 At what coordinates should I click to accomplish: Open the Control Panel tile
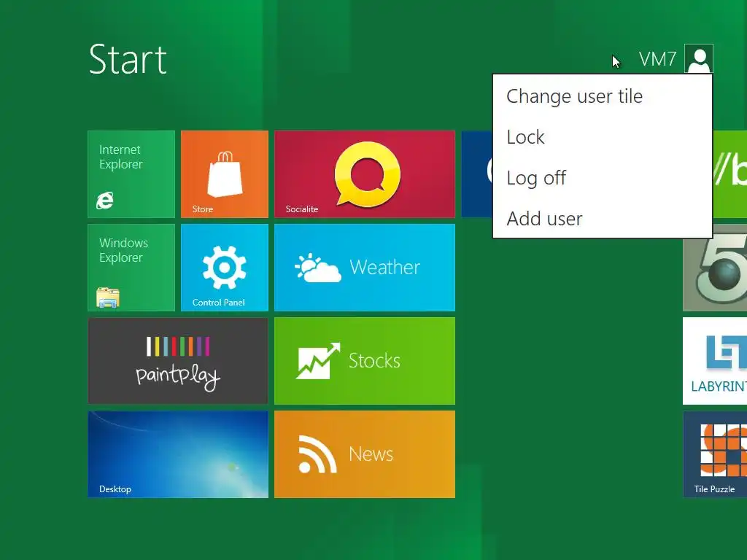(x=225, y=268)
